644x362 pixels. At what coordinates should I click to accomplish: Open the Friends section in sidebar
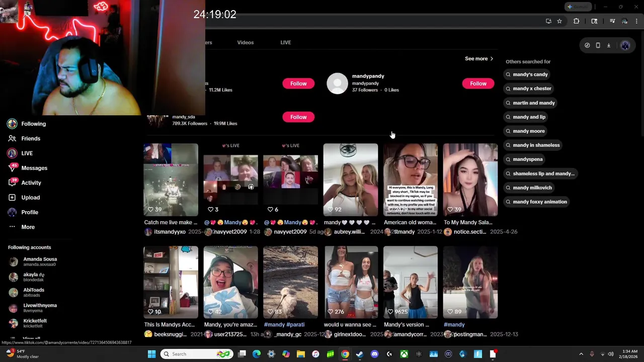click(24, 138)
